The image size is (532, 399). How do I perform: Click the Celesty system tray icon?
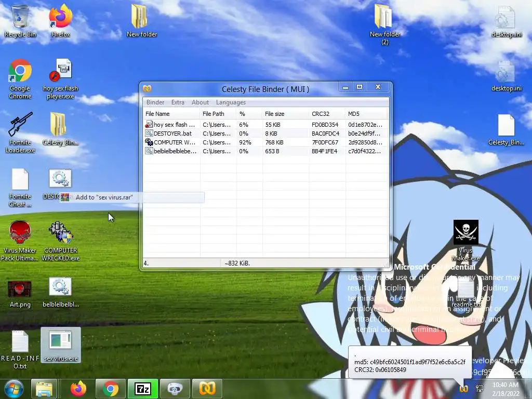pos(464,389)
